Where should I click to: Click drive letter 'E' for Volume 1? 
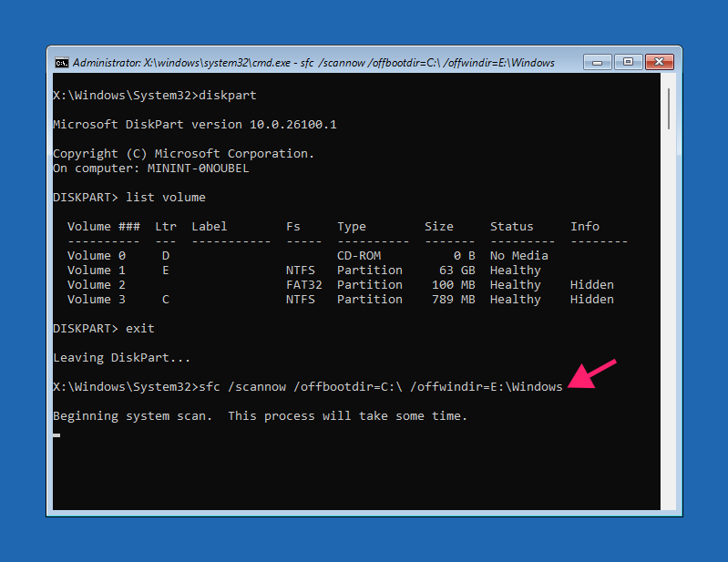(166, 271)
